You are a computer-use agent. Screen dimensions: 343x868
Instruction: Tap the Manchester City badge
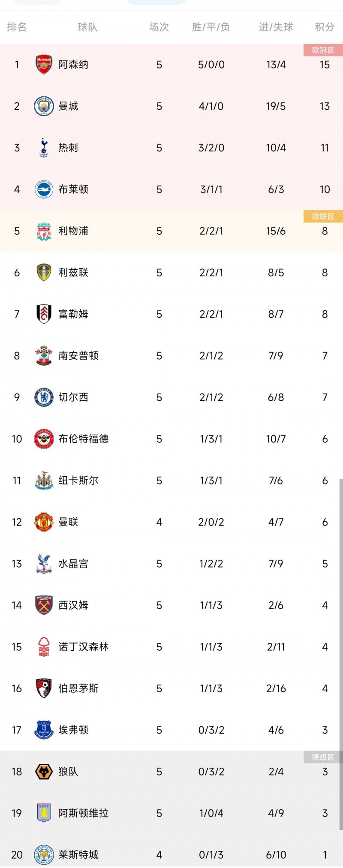pos(44,106)
